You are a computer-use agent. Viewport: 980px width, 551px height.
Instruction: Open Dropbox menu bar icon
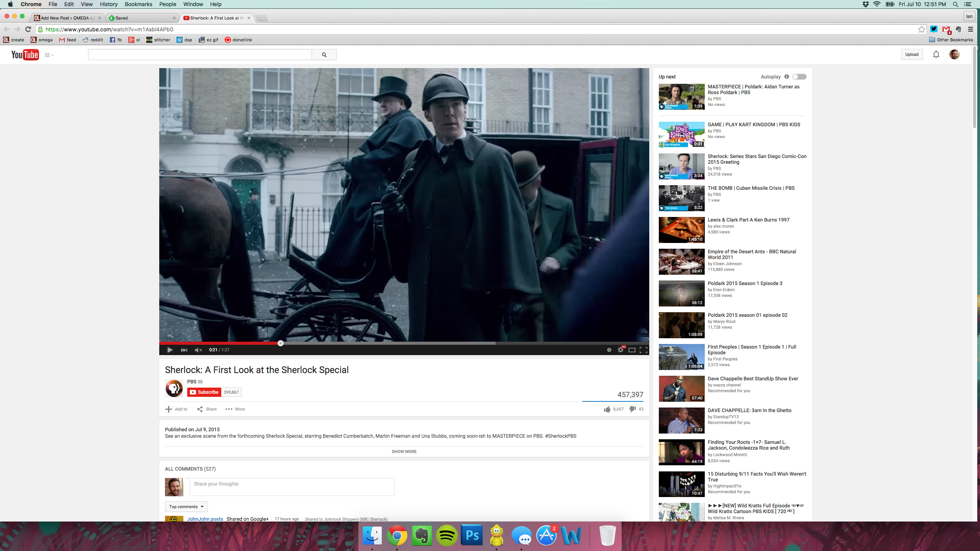[x=866, y=4]
